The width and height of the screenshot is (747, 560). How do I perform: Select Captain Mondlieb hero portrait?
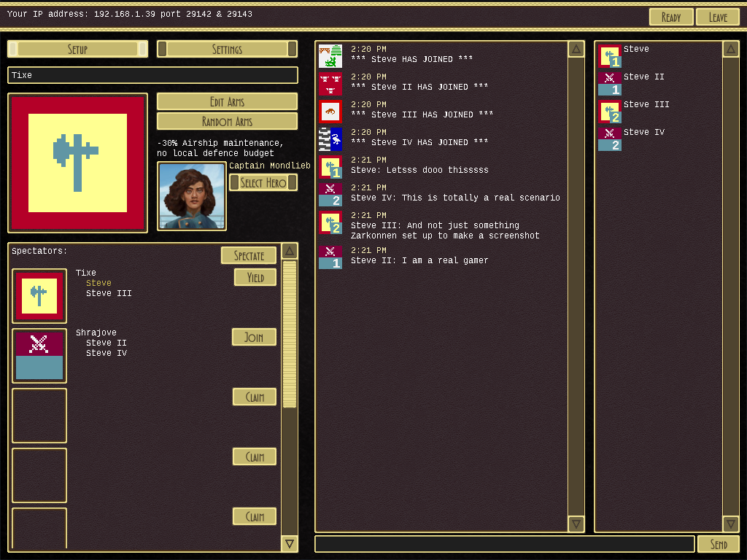point(192,196)
